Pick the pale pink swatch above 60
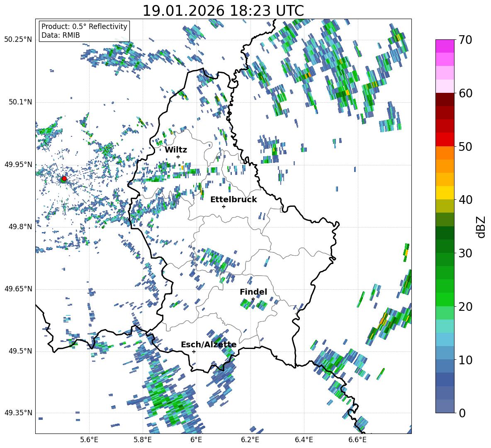491x448 pixels. 445,86
